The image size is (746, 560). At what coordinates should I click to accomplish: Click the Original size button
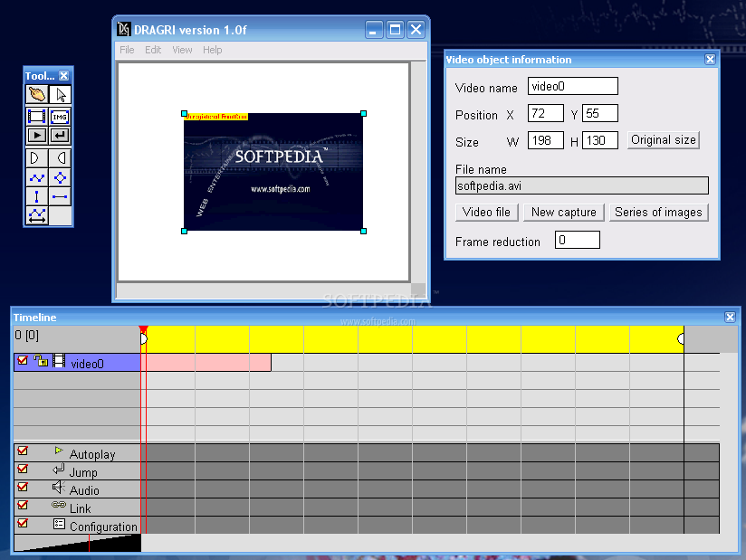[664, 140]
